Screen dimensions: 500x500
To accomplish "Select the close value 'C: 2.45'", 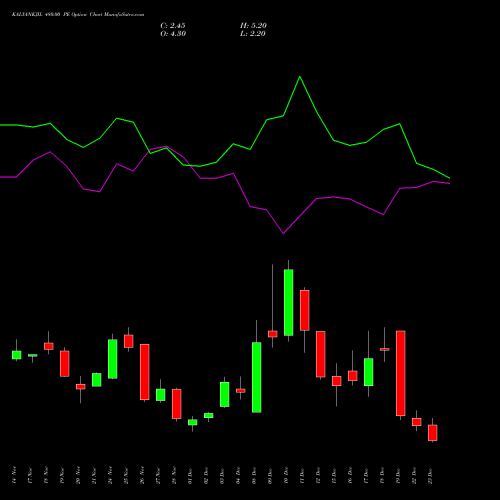I will pos(173,26).
